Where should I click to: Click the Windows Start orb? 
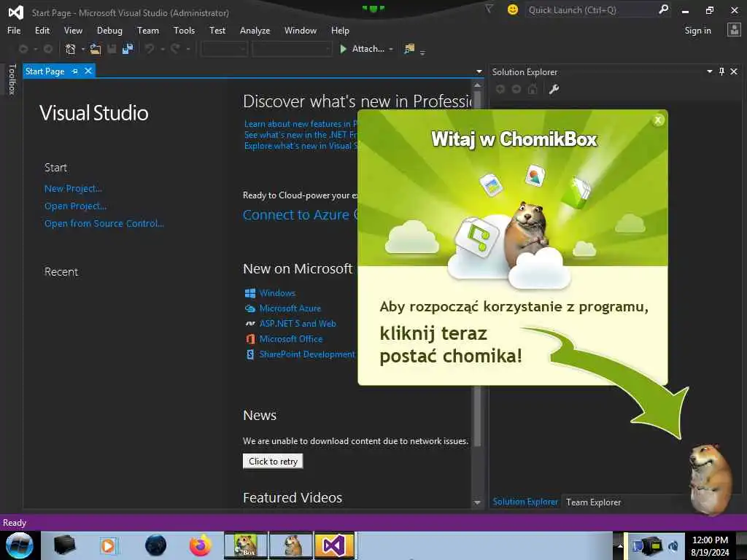coord(19,545)
